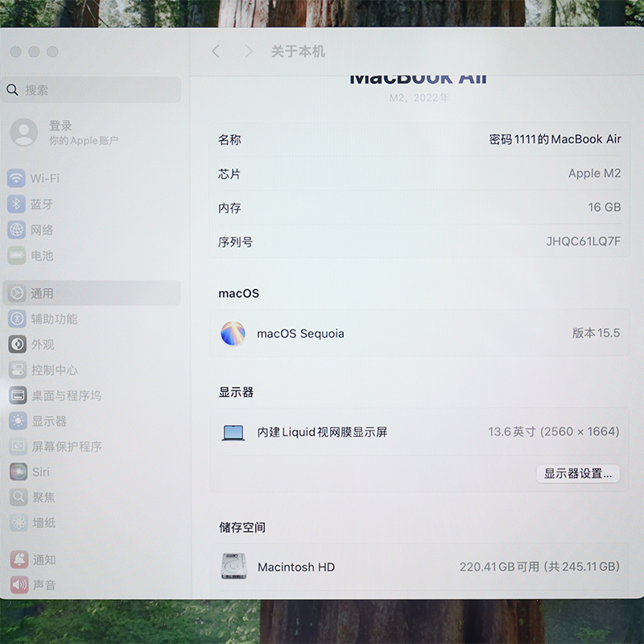Select the 桌面与程序坞 sidebar label
Viewport: 644px width, 644px height.
[67, 395]
